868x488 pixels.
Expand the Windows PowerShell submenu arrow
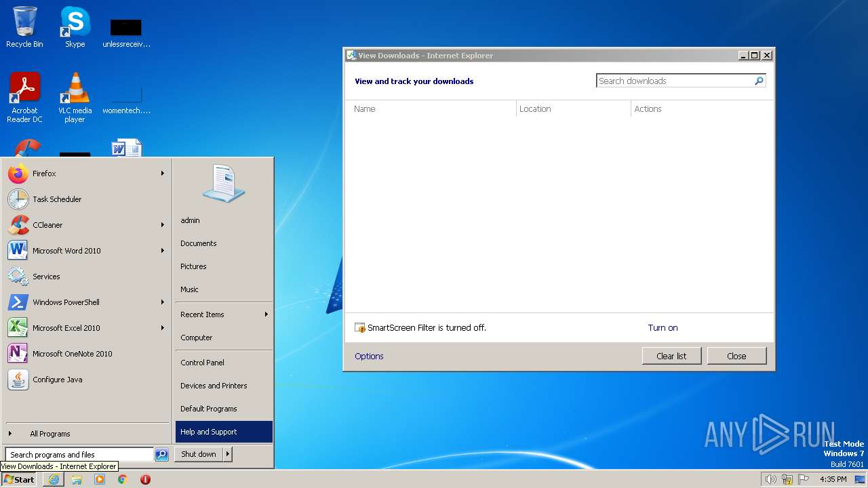tap(163, 302)
